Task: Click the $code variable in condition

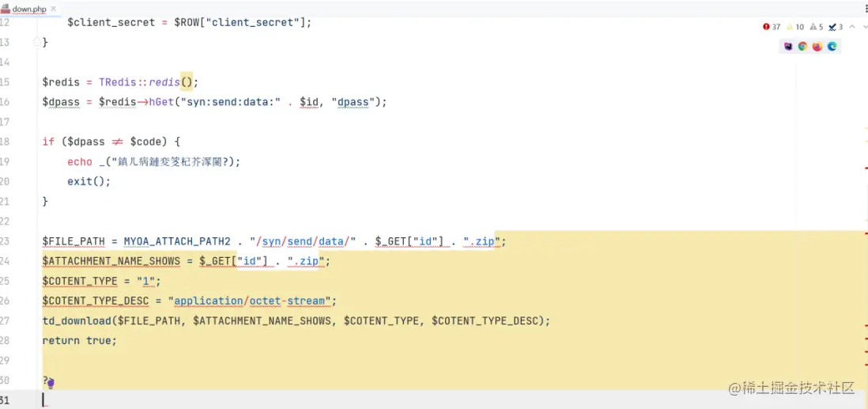Action: (x=145, y=142)
